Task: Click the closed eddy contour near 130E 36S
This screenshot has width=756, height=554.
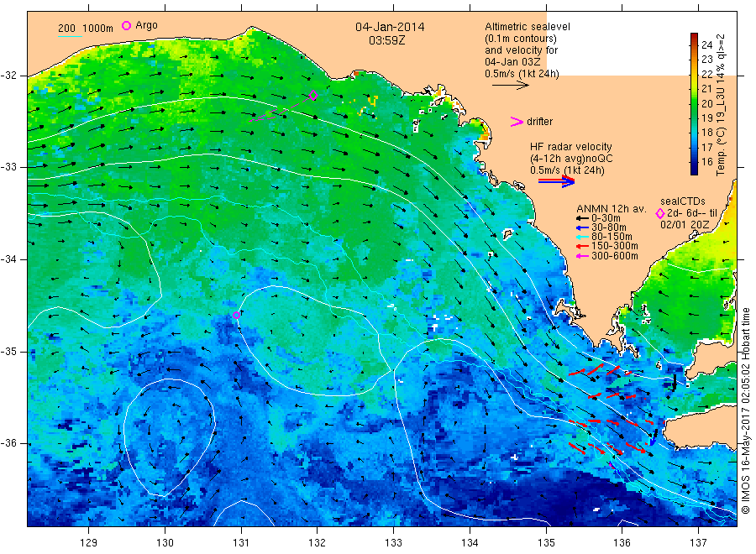Action: 169,437
